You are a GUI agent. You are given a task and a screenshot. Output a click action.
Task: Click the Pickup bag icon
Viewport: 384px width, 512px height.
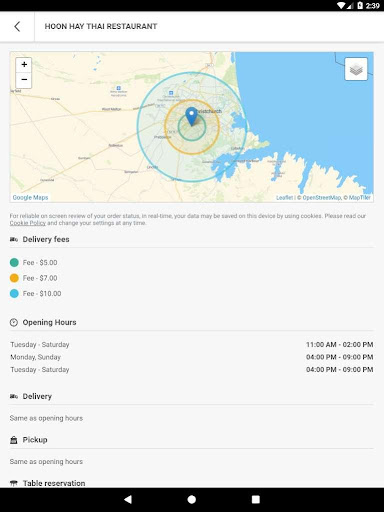(x=14, y=440)
